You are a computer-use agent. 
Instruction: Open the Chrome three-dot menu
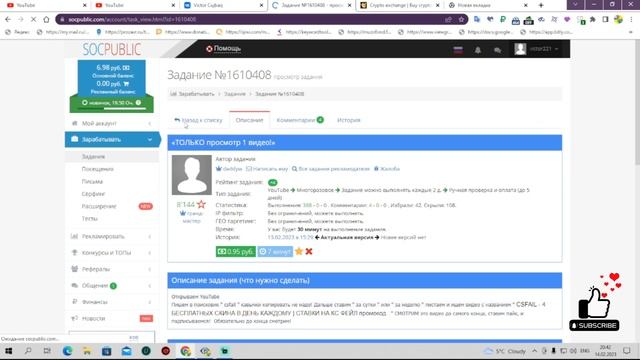[631, 19]
